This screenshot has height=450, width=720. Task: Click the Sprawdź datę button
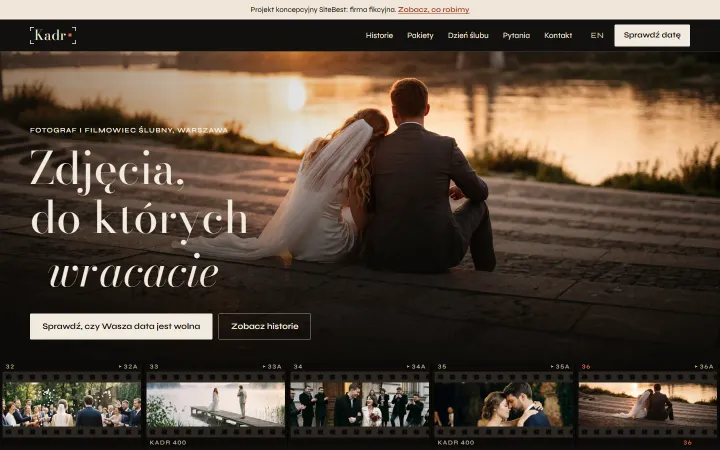click(x=652, y=35)
